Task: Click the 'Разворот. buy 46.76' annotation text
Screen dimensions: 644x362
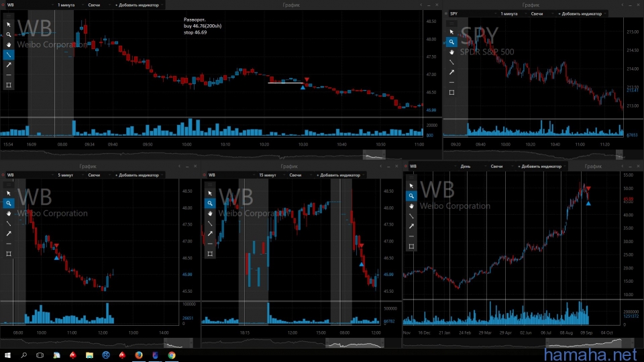Action: click(203, 26)
